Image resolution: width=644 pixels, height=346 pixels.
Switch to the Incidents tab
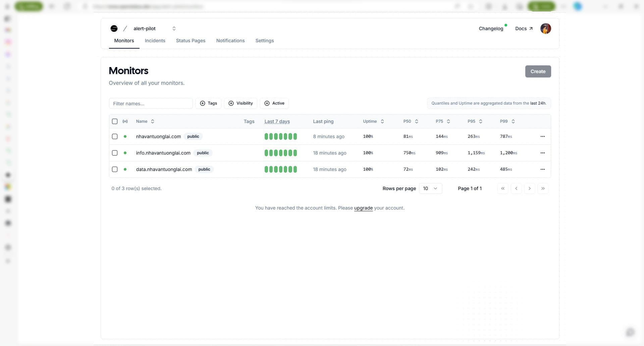click(x=155, y=41)
